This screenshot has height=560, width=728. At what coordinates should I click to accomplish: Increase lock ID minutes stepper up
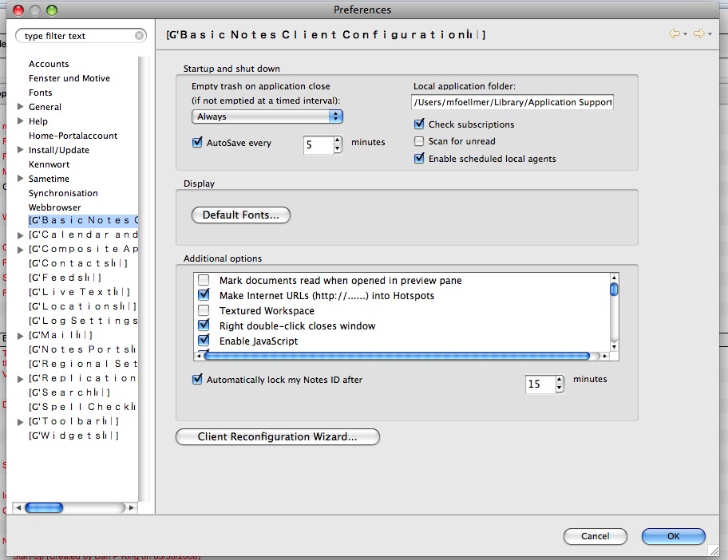pos(560,380)
